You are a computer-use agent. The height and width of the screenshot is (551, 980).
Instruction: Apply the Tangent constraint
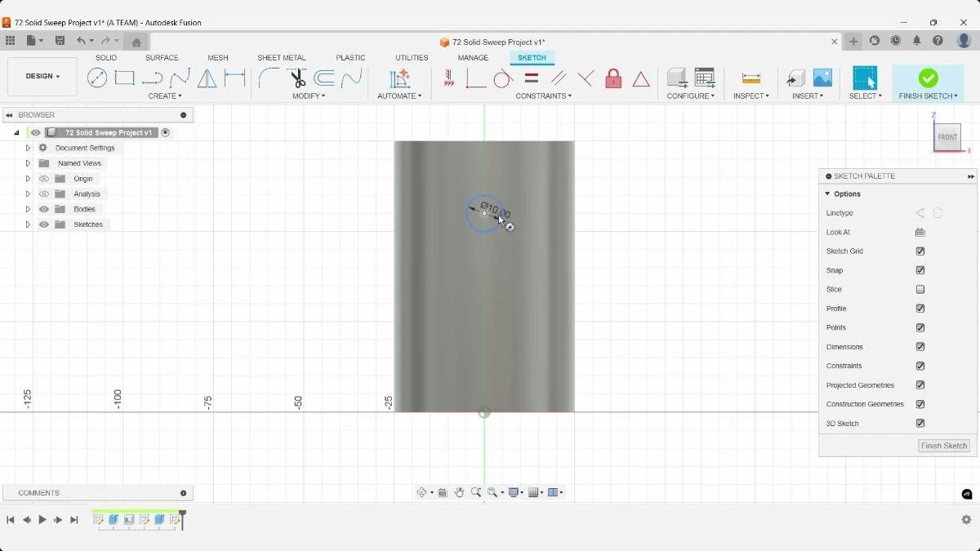(x=503, y=78)
